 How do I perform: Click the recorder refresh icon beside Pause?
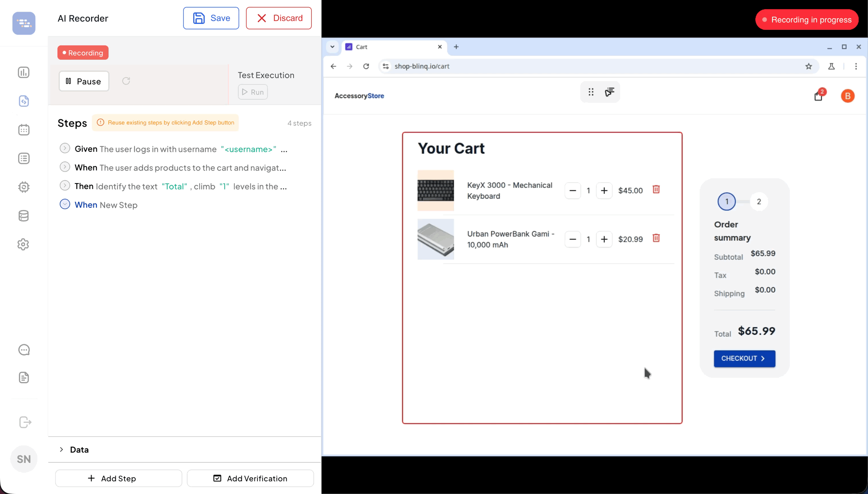click(x=126, y=81)
